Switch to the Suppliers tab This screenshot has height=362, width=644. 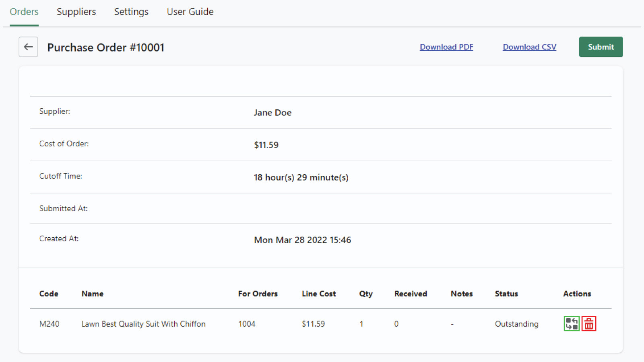[76, 12]
